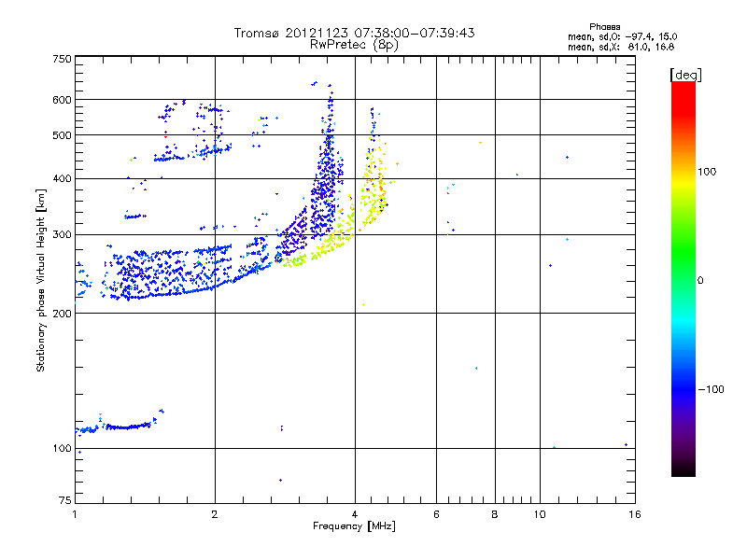The width and height of the screenshot is (747, 560).
Task: Click the '100' colorbar tick label
Action: (707, 172)
